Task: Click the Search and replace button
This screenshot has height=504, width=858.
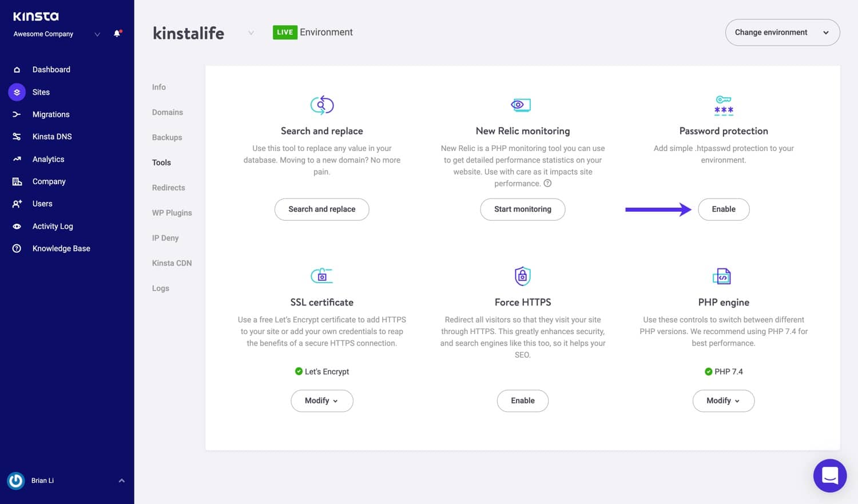Action: pyautogui.click(x=321, y=209)
